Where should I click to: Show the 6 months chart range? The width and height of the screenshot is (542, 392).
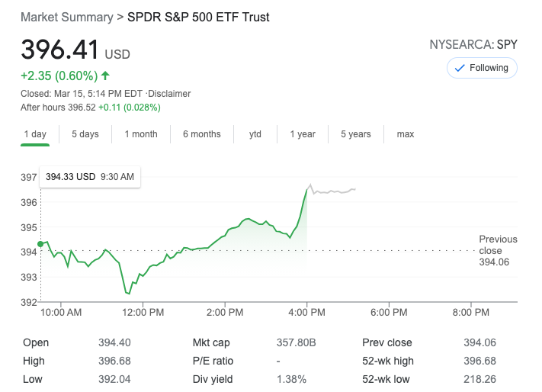click(202, 134)
